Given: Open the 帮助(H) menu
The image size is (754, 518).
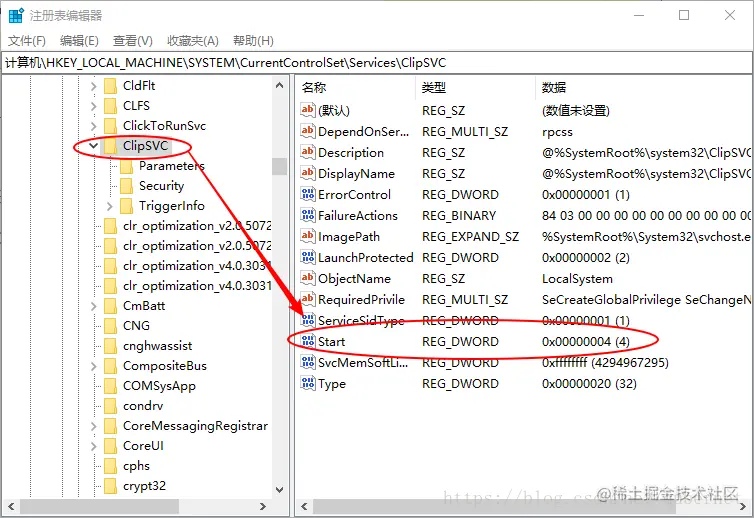Looking at the screenshot, I should tap(253, 41).
